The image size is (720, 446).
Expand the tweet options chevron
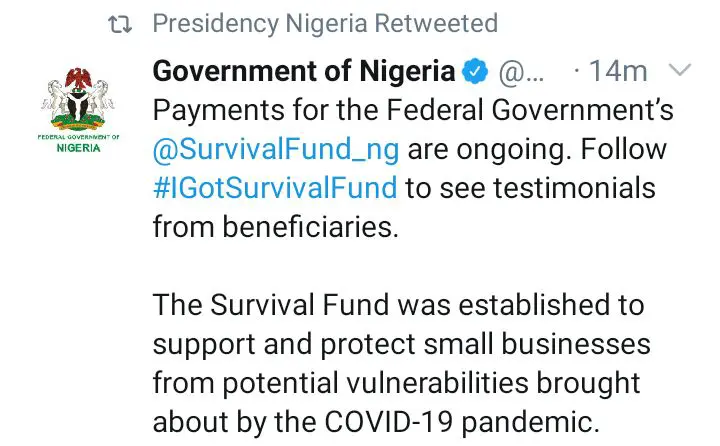pos(678,71)
